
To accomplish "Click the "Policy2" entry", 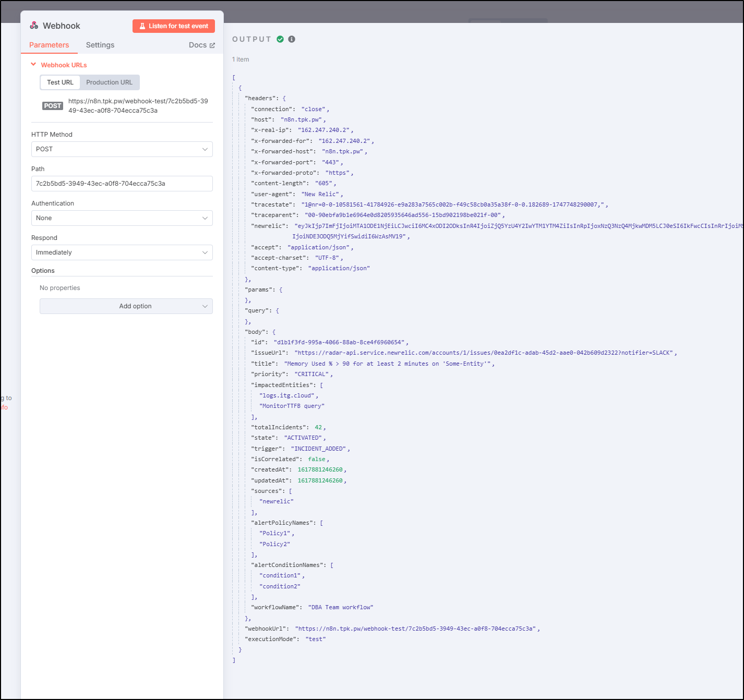I will pyautogui.click(x=275, y=544).
